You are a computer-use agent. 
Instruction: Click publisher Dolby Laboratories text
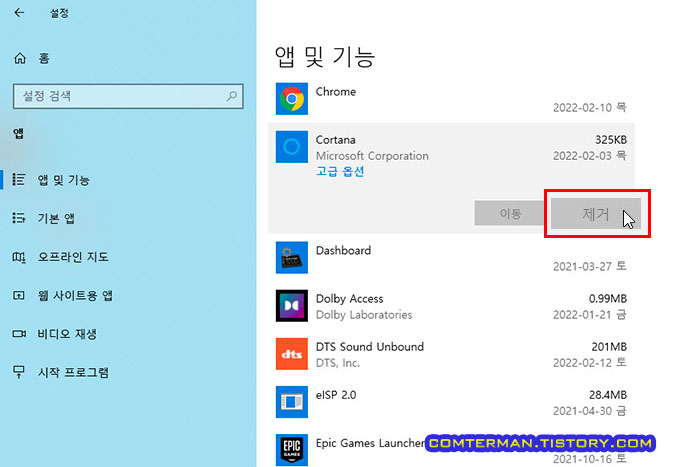[364, 315]
